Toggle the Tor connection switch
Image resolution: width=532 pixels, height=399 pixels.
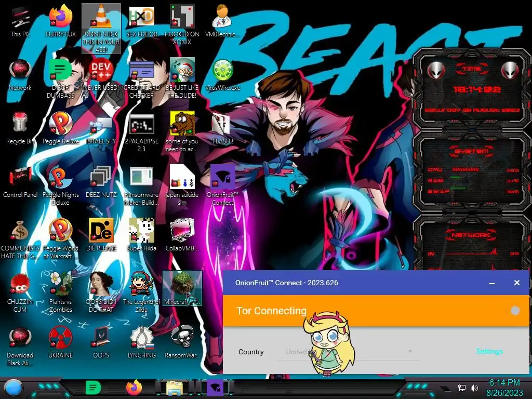point(515,311)
